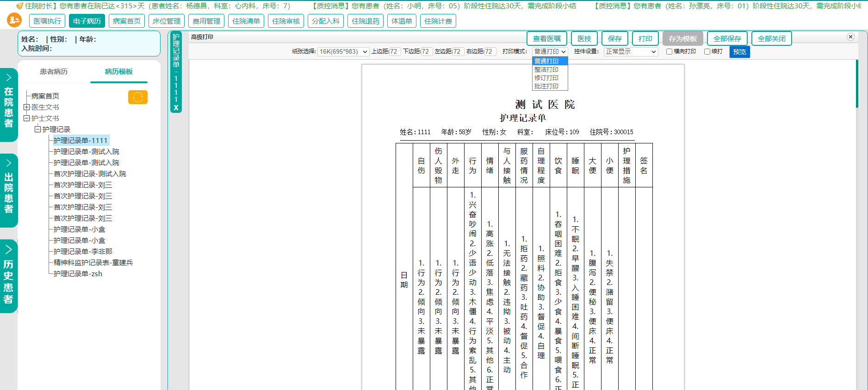Click the 护理记录单 document title
The image size is (868, 390).
[523, 118]
